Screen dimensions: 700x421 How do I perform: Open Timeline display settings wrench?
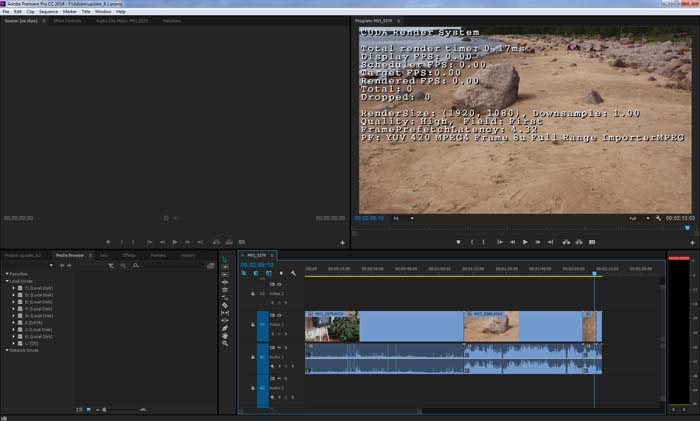coord(293,273)
